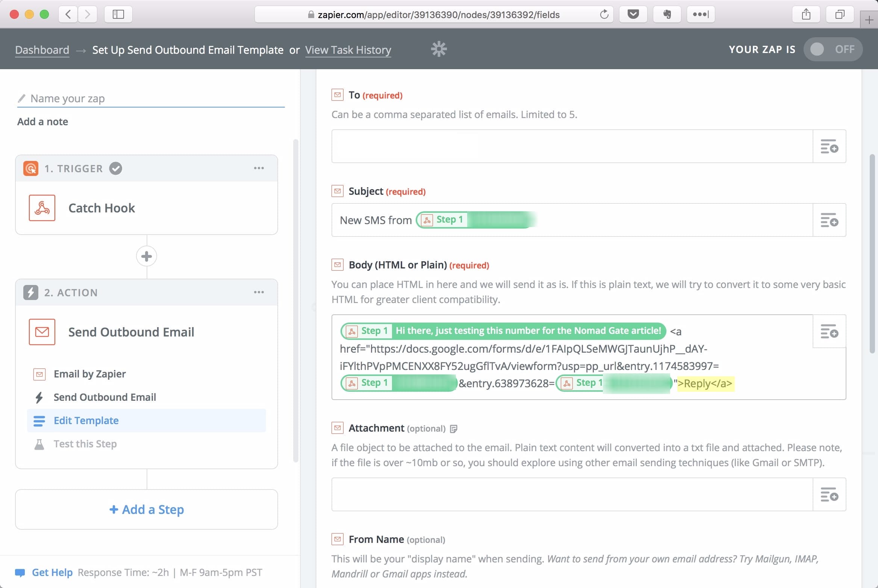Open the 1. TRIGGER step header
Image resolution: width=878 pixels, height=588 pixels.
[147, 168]
